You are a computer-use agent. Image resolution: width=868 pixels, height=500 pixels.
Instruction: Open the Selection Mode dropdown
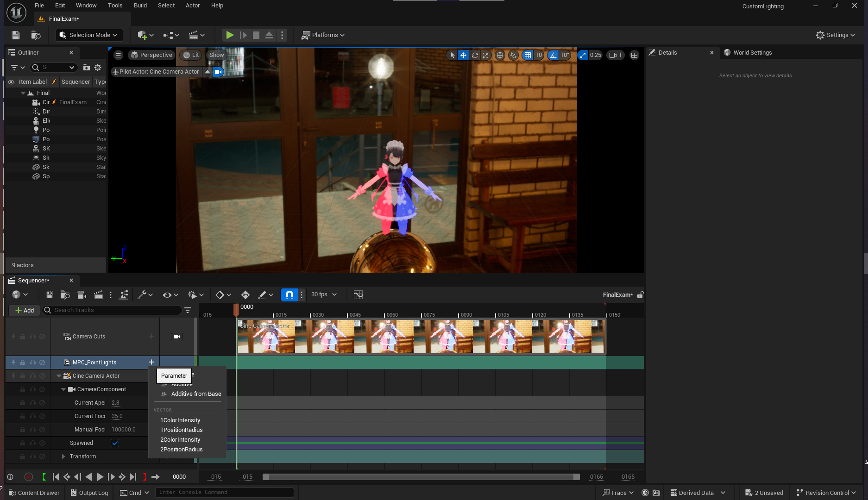(x=89, y=35)
